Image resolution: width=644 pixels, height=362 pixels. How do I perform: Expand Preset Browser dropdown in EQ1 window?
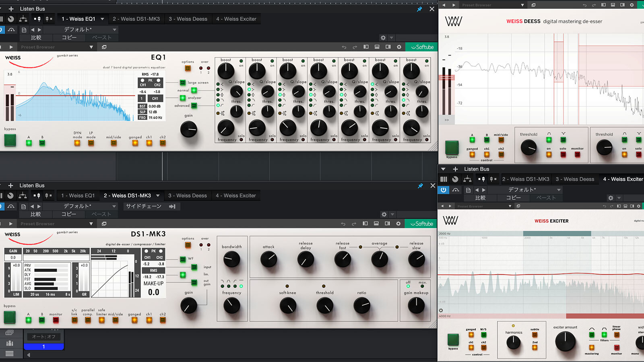pyautogui.click(x=91, y=47)
